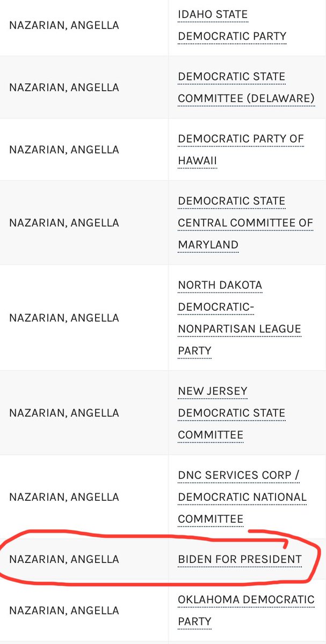
Task: Open the Oklahoma Democratic Party link
Action: click(x=246, y=610)
